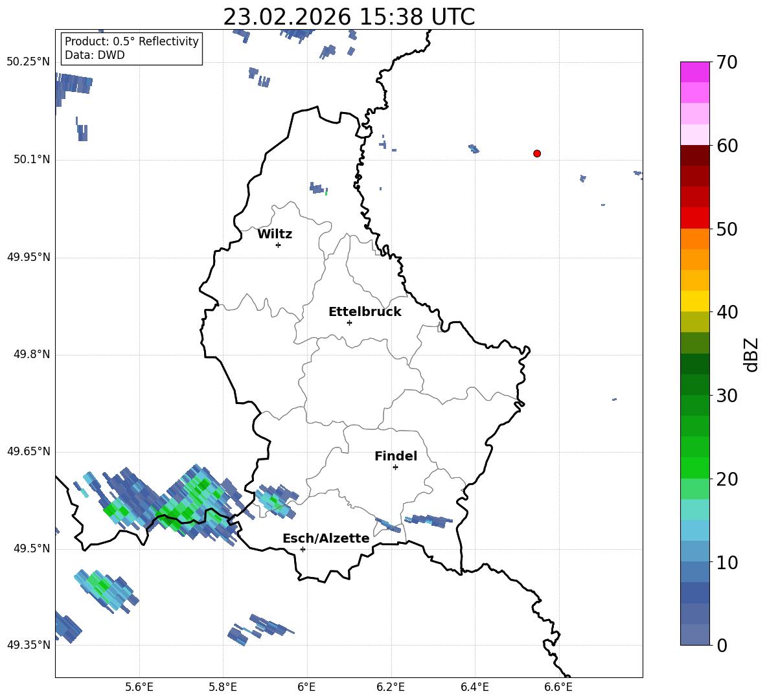The height and width of the screenshot is (700, 767).
Task: Click the 0 tick label on colorbar
Action: pyautogui.click(x=722, y=645)
